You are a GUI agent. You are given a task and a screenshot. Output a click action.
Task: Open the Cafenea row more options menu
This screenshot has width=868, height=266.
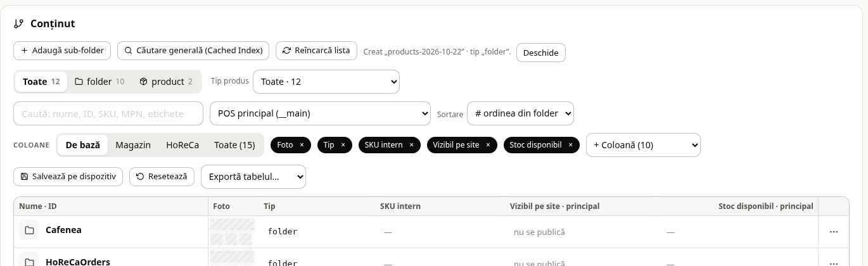(834, 232)
